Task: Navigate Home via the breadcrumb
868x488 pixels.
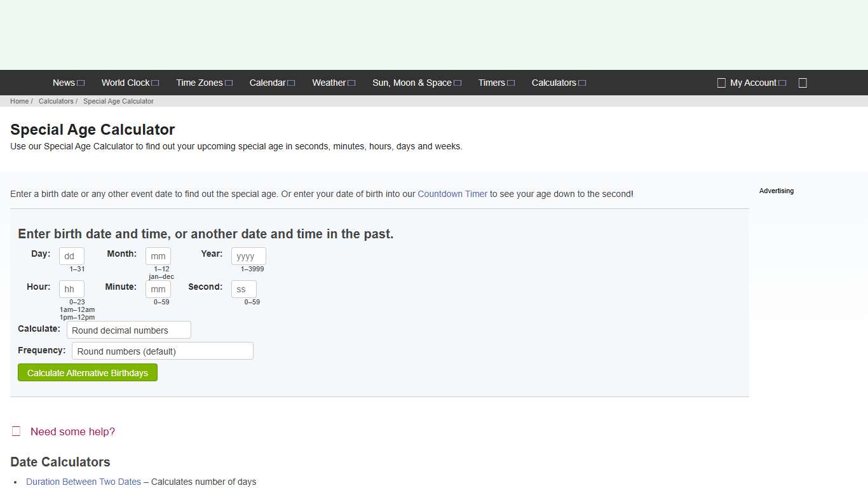Action: click(18, 101)
